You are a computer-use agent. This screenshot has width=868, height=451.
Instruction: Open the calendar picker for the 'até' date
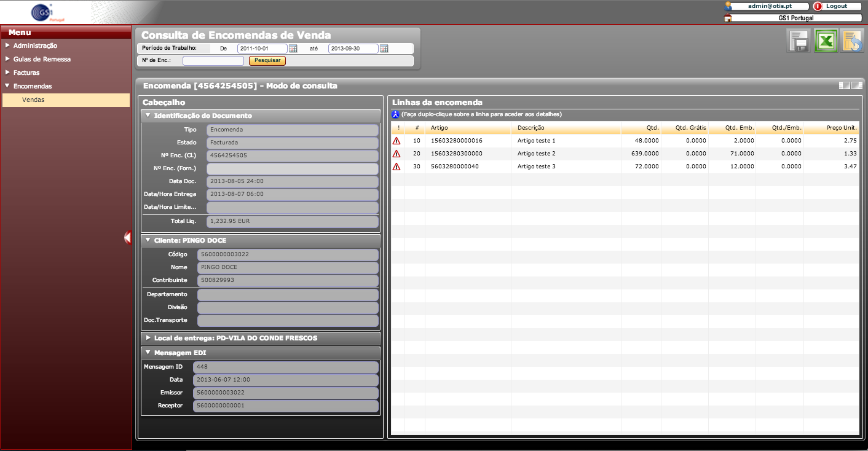[384, 49]
